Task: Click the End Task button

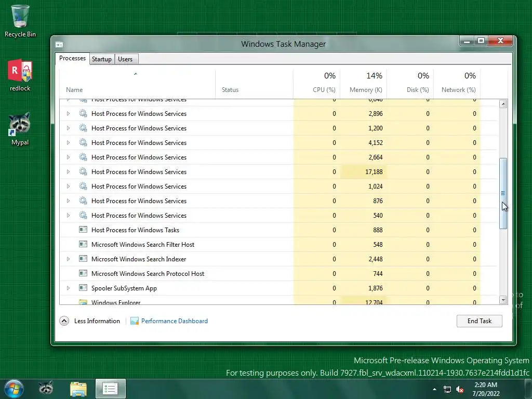Action: pos(480,321)
